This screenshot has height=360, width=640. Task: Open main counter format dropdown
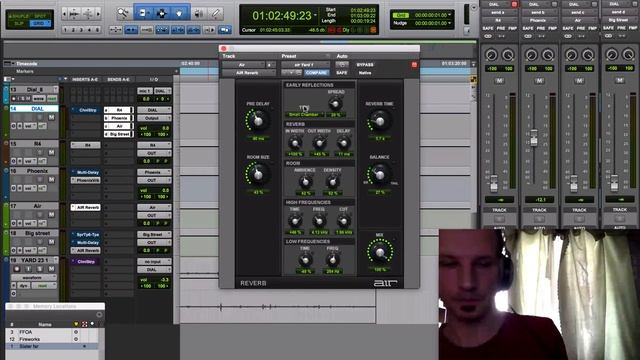pyautogui.click(x=316, y=16)
